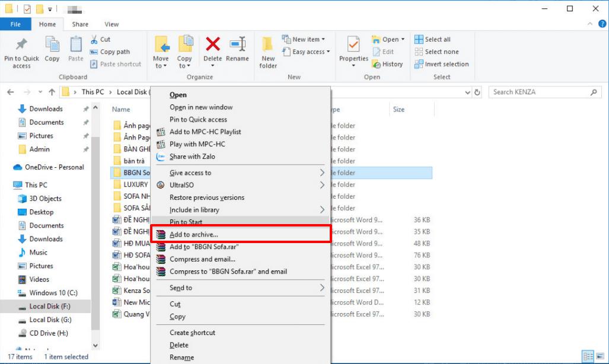Choose Share with Zalo

point(240,157)
